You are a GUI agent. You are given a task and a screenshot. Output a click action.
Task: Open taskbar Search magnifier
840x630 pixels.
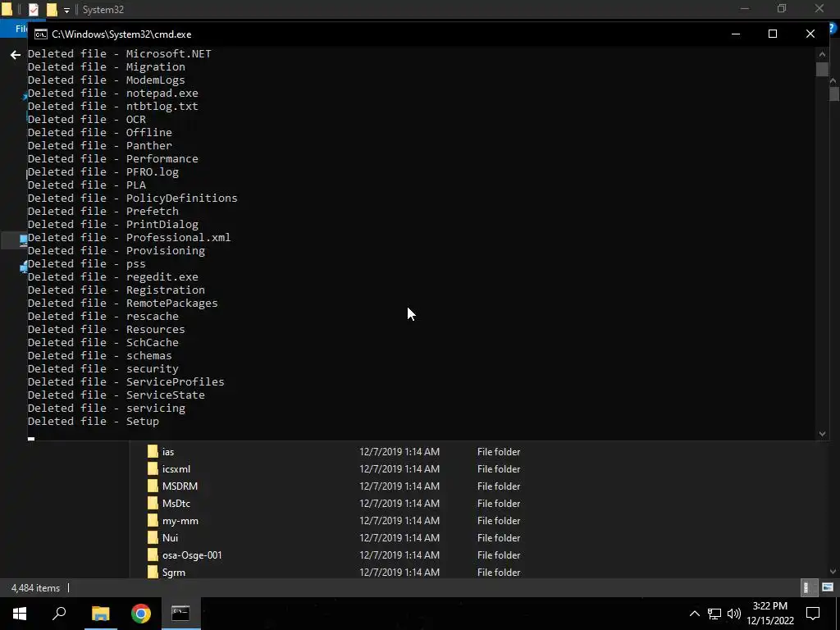click(x=59, y=614)
